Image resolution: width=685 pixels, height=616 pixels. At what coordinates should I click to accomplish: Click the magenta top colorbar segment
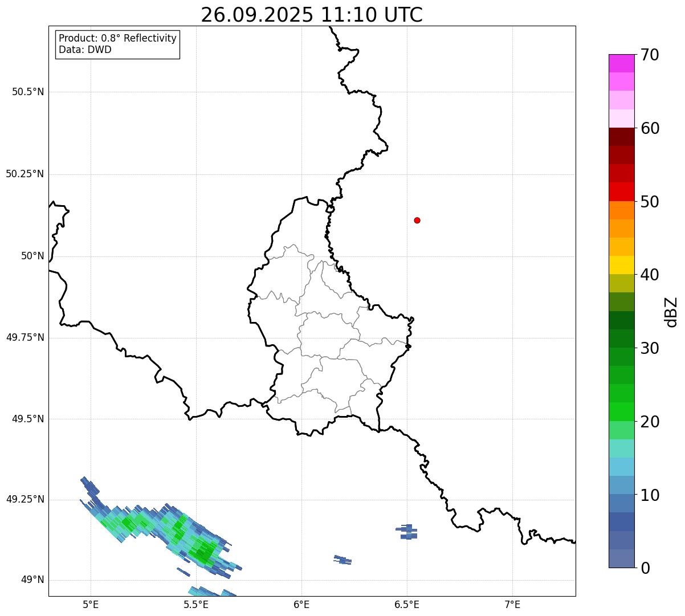point(621,63)
